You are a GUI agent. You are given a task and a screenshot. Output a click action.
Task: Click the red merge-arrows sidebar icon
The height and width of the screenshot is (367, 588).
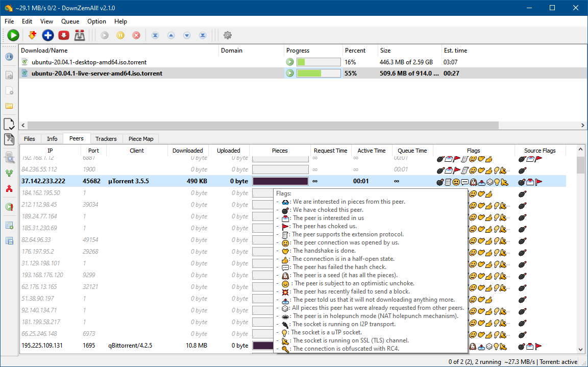[x=9, y=188]
